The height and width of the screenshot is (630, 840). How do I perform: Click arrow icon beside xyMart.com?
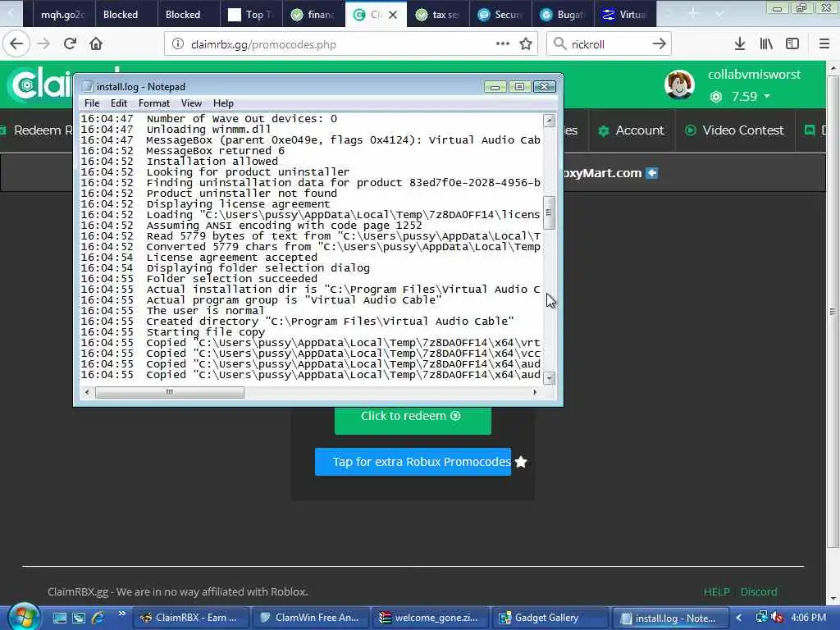pos(651,173)
